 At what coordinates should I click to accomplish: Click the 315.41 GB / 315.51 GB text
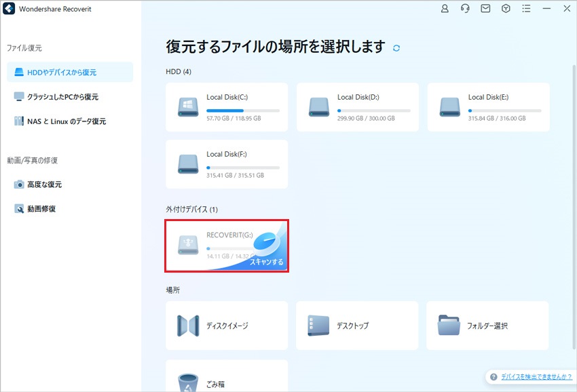[235, 176]
